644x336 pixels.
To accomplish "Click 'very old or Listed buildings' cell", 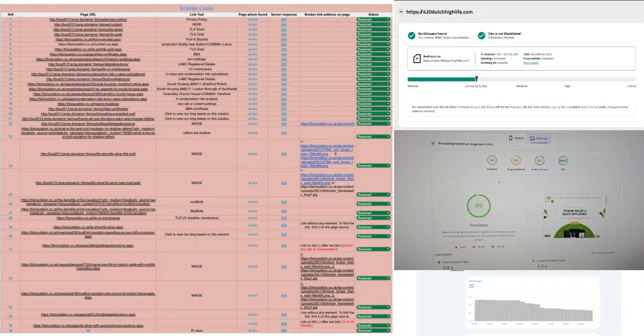I will pos(196,104).
